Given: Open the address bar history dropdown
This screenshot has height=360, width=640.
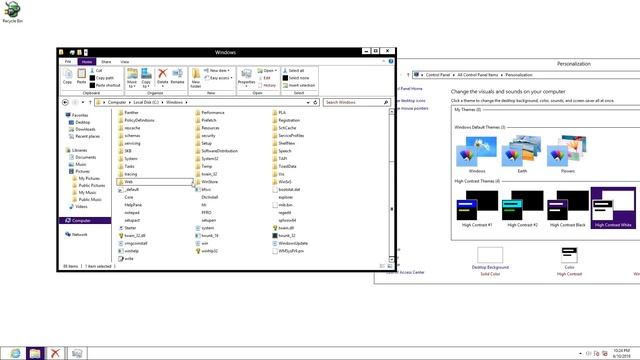Looking at the screenshot, I should click(308, 102).
